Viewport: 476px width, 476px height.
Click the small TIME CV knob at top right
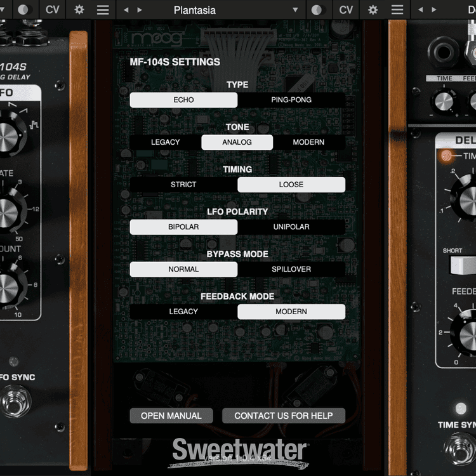444,101
